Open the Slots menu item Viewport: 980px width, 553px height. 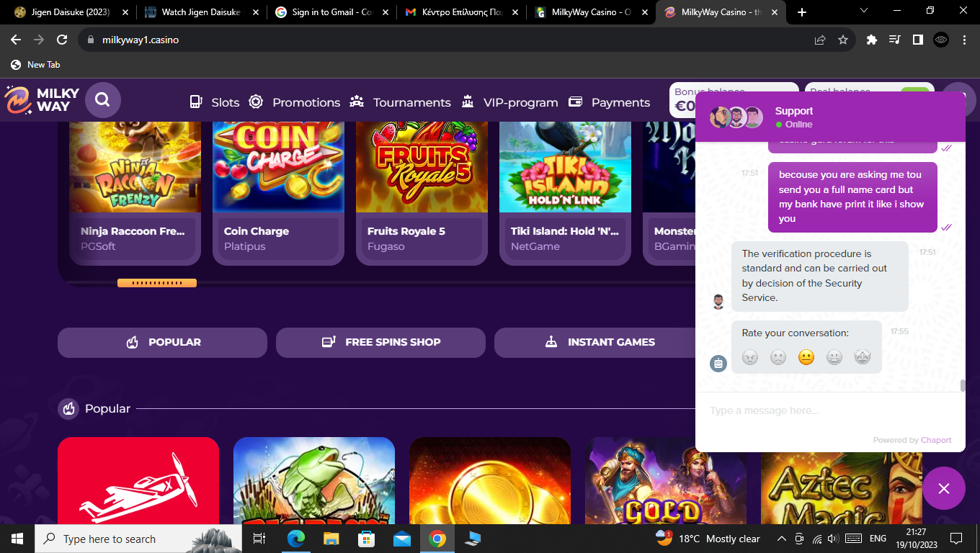tap(214, 102)
